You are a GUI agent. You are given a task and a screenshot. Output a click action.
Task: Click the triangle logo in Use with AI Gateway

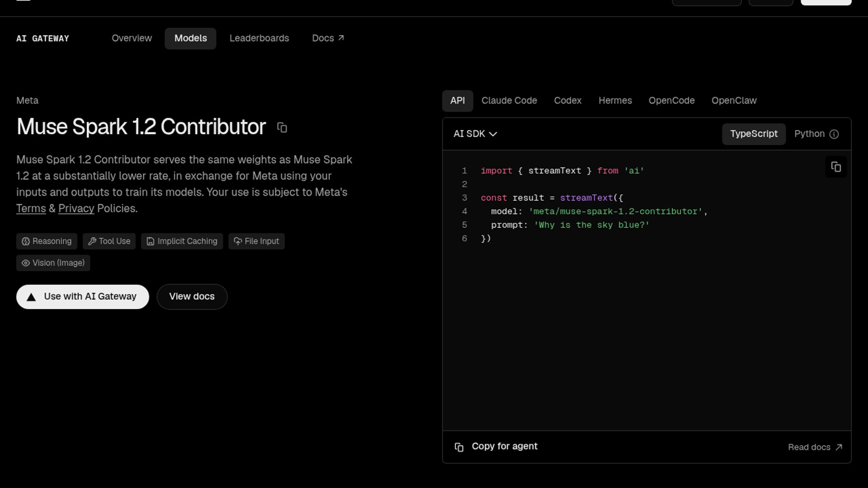(x=31, y=297)
